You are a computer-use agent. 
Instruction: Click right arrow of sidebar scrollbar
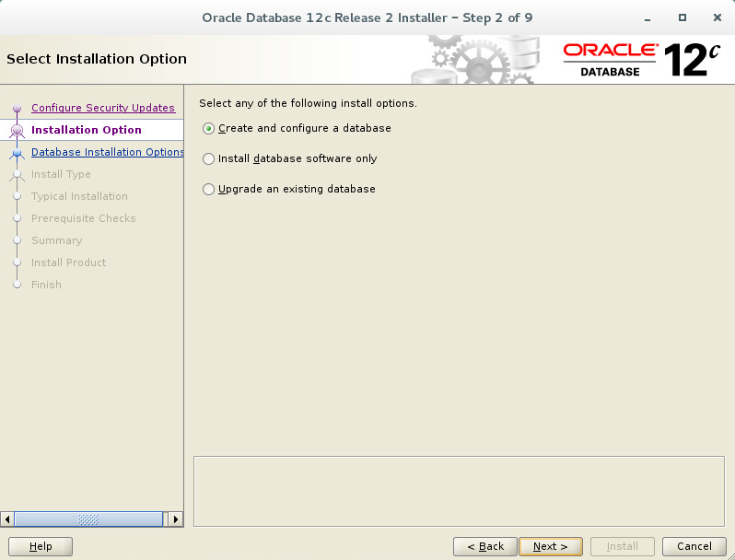coord(176,519)
